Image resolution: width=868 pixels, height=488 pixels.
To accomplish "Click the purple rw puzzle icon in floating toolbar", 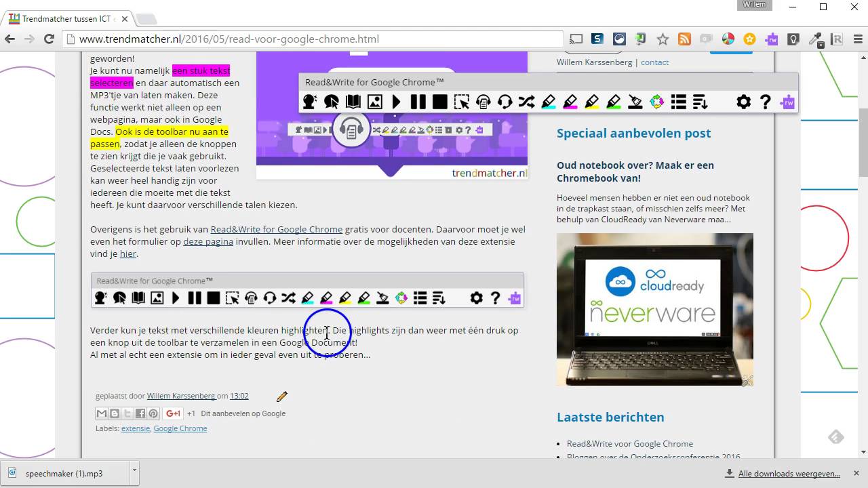I will point(787,102).
